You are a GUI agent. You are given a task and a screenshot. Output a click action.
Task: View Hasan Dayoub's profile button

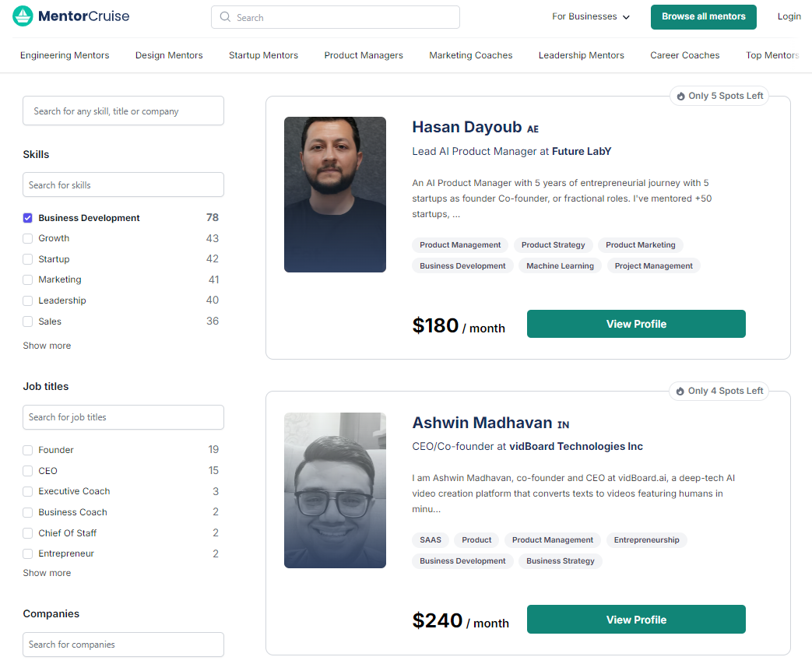tap(636, 325)
